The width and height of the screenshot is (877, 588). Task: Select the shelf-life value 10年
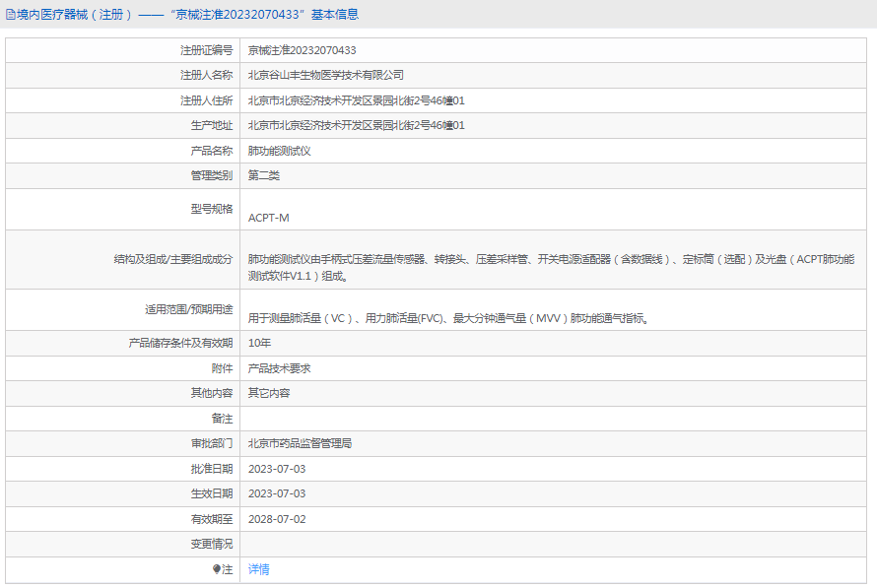[x=259, y=343]
